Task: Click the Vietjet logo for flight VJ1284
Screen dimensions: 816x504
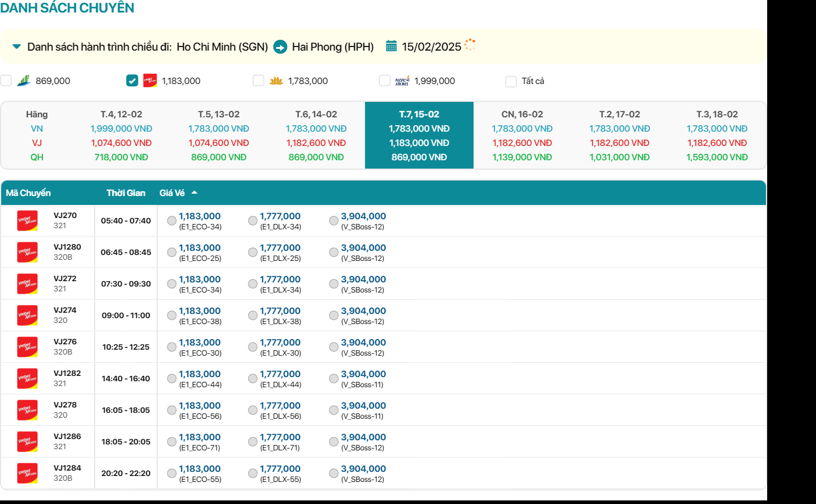Action: [27, 474]
